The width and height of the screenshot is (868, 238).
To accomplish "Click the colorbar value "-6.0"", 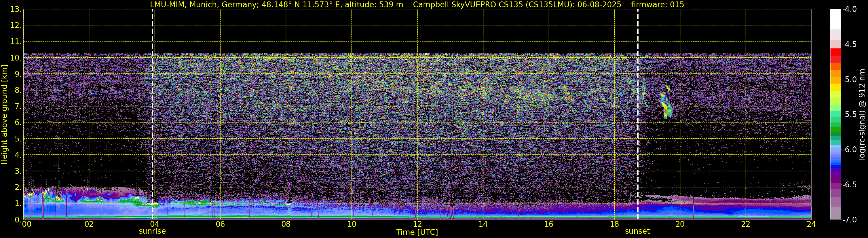I will [850, 149].
